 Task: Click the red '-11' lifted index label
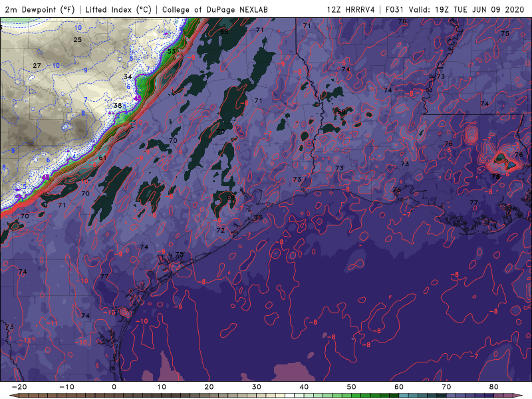(x=52, y=323)
